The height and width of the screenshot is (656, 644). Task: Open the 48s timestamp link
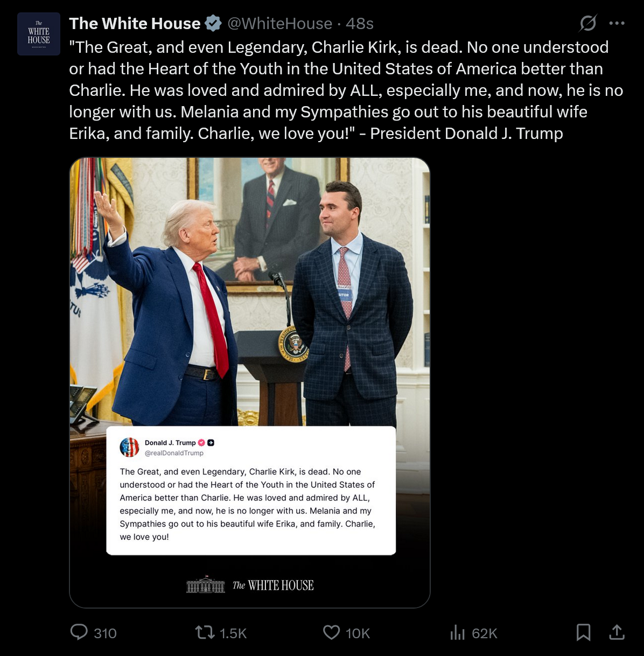(x=360, y=24)
